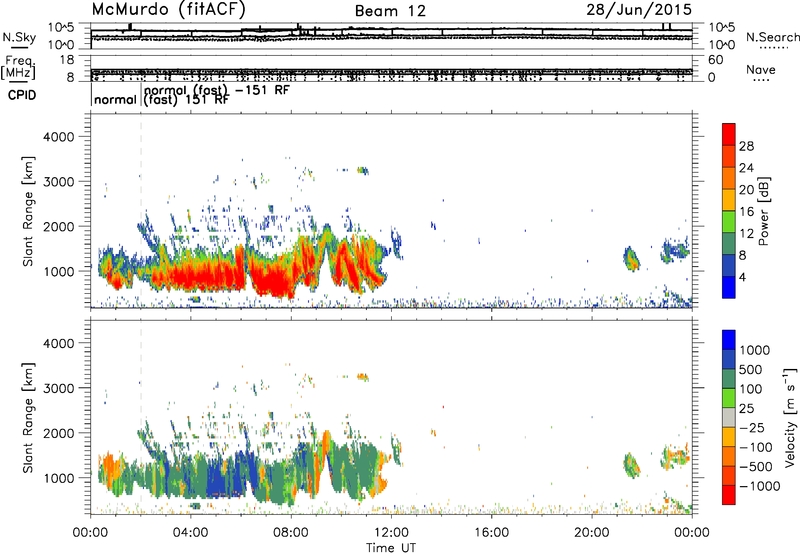Click the '08:00' time axis label
This screenshot has width=800, height=554.
click(291, 533)
